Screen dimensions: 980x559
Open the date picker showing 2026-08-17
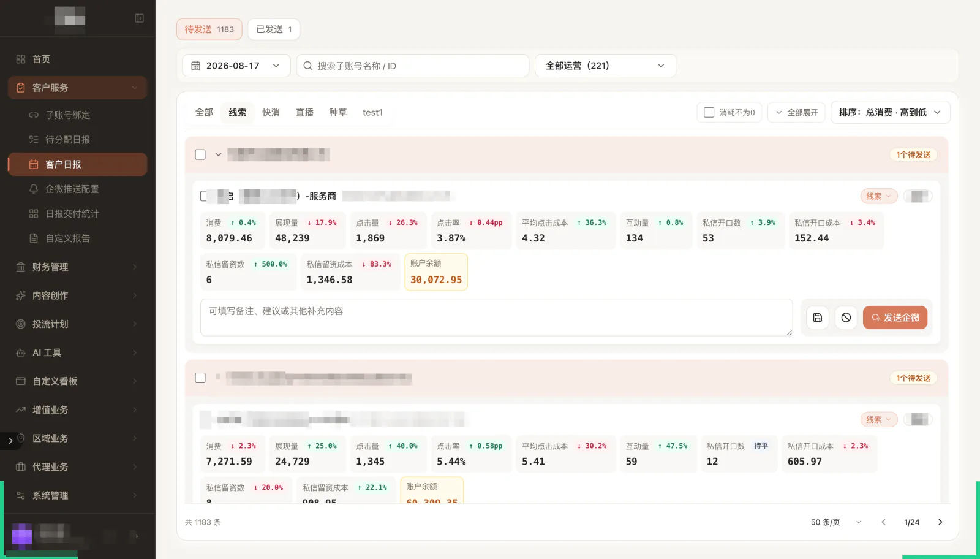click(236, 66)
